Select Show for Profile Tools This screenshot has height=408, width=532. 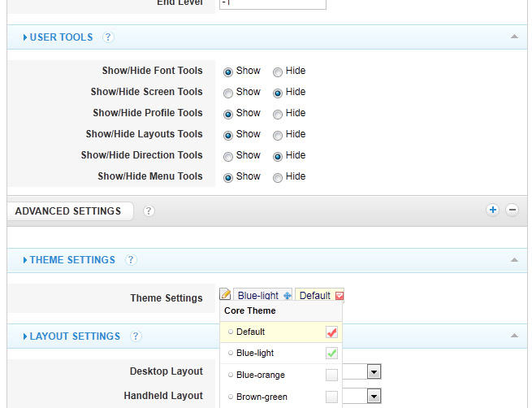(x=228, y=114)
